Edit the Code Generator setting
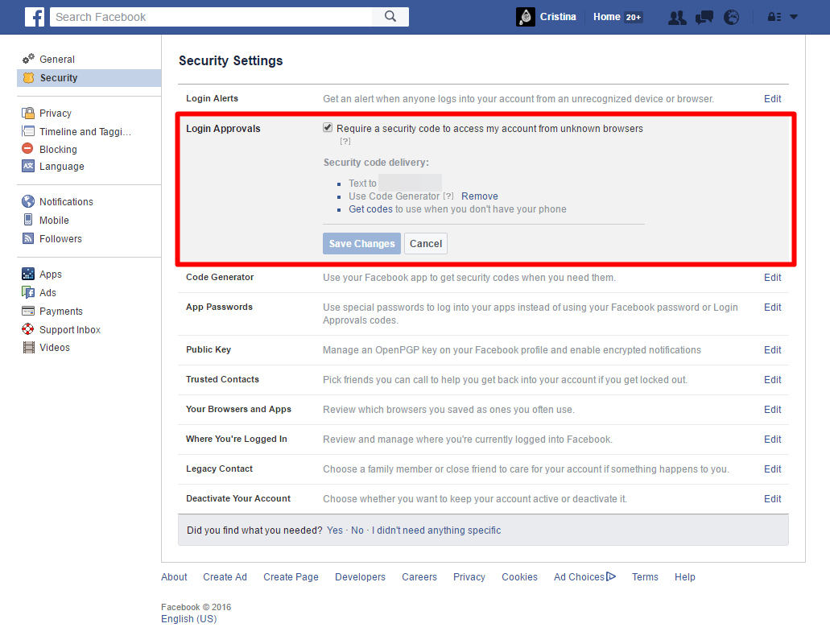Image resolution: width=830 pixels, height=644 pixels. [x=772, y=277]
